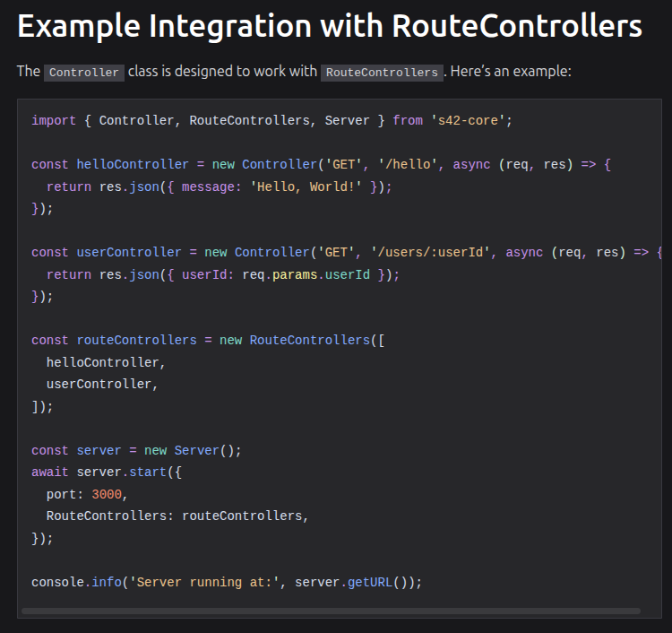Viewport: 672px width, 633px height.
Task: Click 'console.info' on the last code line
Action: pos(77,583)
